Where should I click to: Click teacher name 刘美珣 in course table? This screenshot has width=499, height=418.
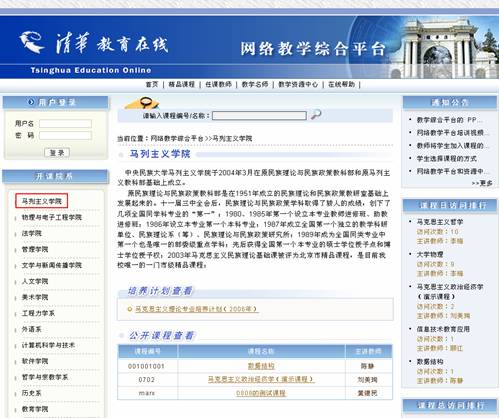[x=367, y=380]
